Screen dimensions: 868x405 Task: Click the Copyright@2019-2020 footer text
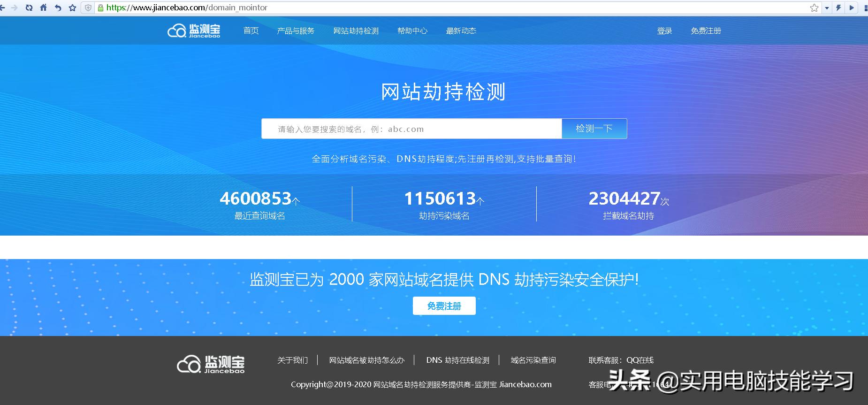tap(421, 384)
